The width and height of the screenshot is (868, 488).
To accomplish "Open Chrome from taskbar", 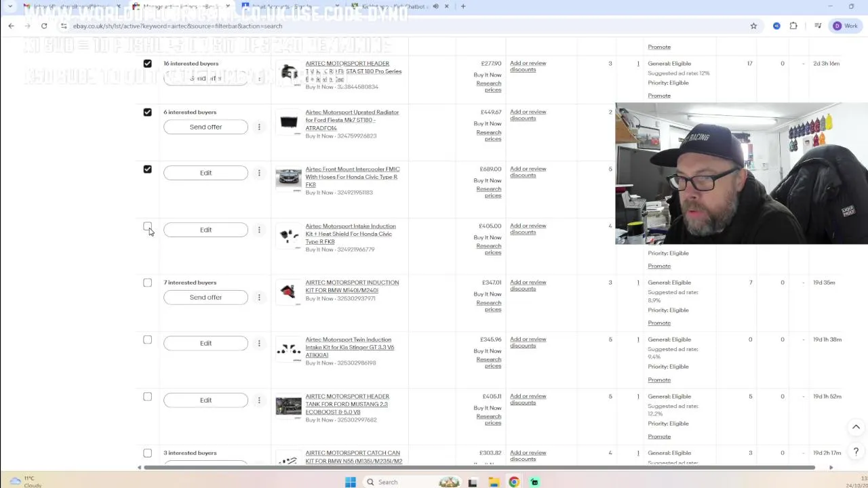I will click(514, 482).
